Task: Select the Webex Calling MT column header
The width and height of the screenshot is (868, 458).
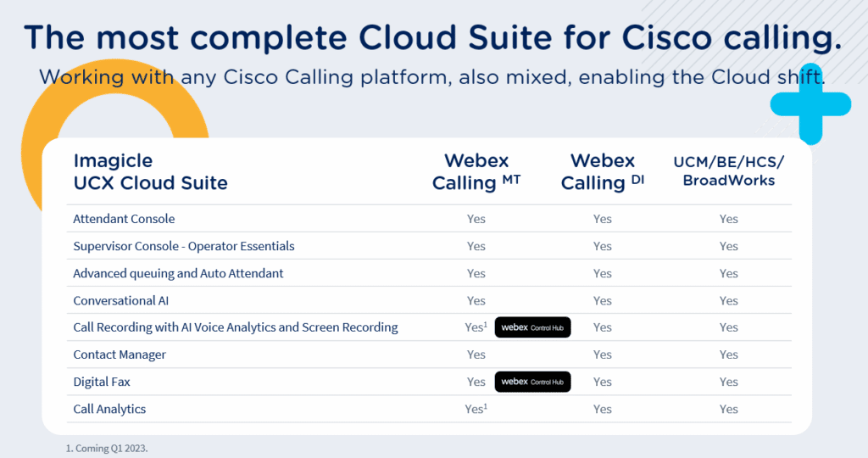Action: [476, 172]
